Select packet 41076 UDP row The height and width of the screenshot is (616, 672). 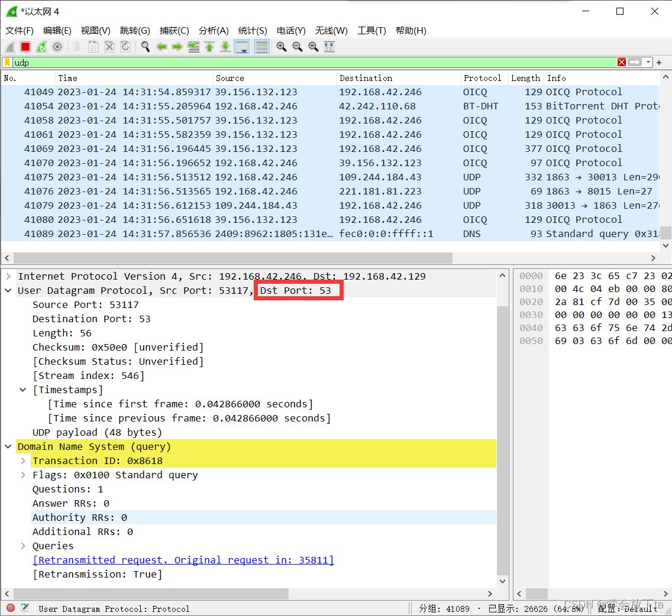click(x=330, y=191)
